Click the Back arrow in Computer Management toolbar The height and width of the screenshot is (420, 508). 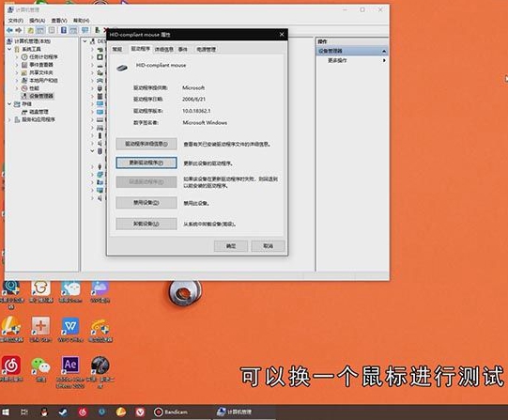tap(9, 30)
